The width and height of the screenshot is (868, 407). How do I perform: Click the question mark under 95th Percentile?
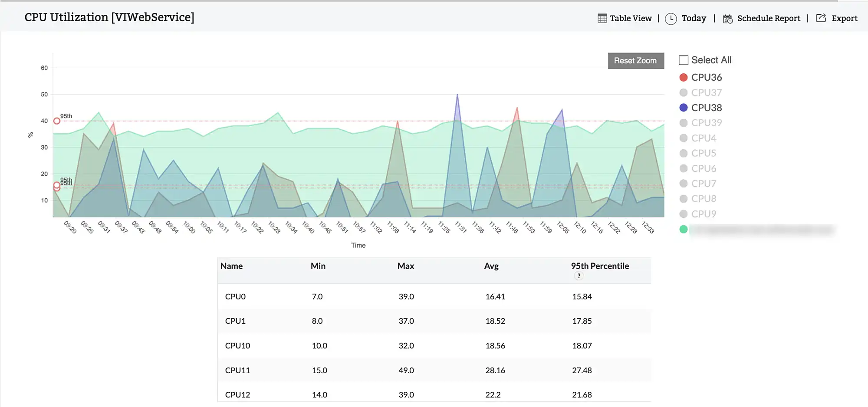click(x=579, y=275)
